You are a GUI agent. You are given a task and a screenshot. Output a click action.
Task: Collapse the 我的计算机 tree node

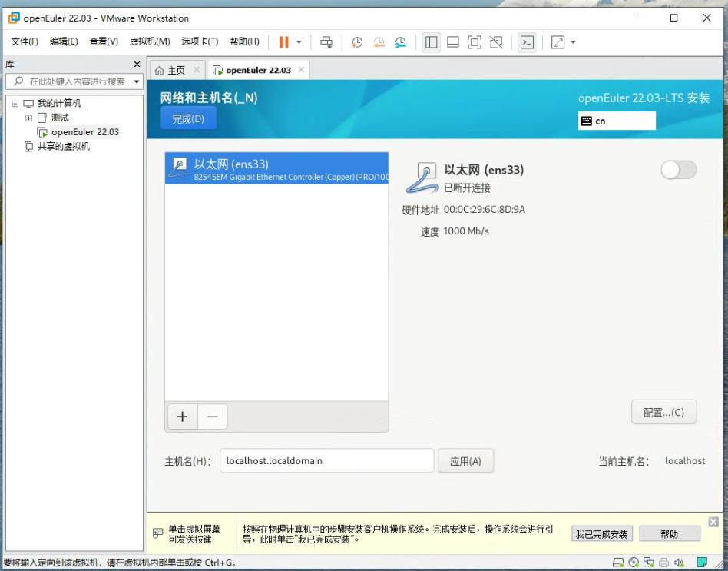tap(15, 104)
